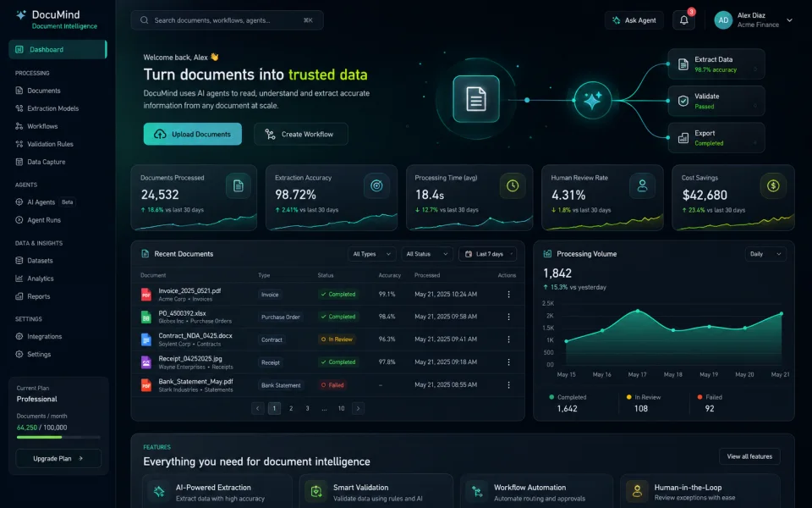The height and width of the screenshot is (508, 812).
Task: Open the All Types filter dropdown
Action: 372,254
